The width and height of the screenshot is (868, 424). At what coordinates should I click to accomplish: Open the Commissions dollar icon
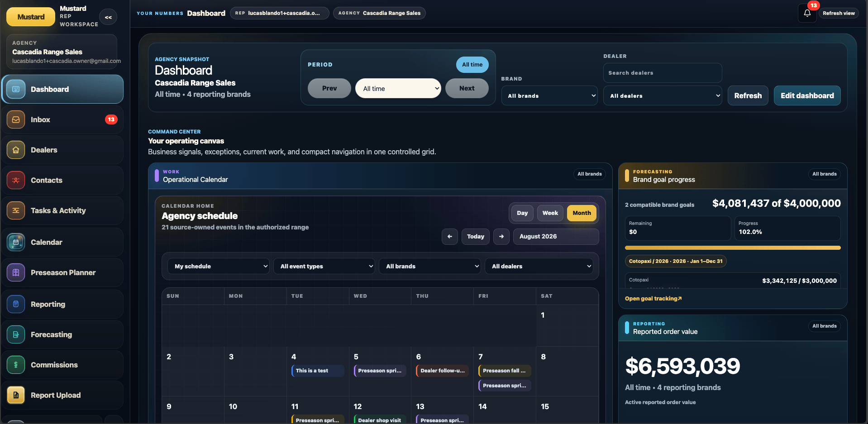coord(16,365)
